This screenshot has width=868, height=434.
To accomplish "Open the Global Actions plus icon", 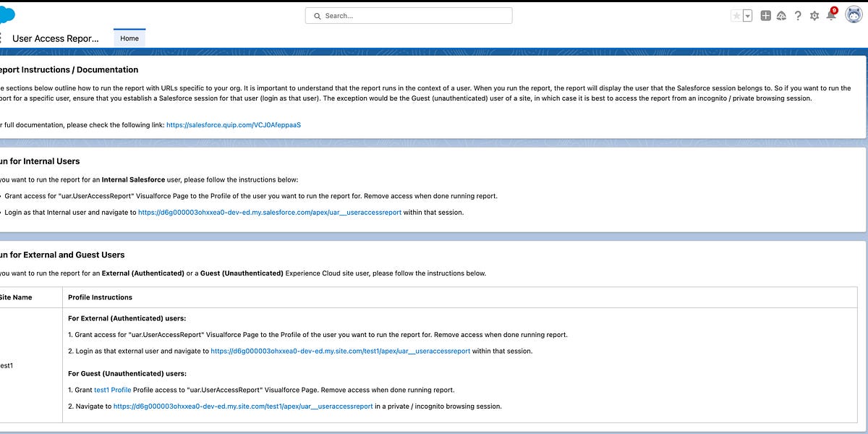I will click(765, 15).
